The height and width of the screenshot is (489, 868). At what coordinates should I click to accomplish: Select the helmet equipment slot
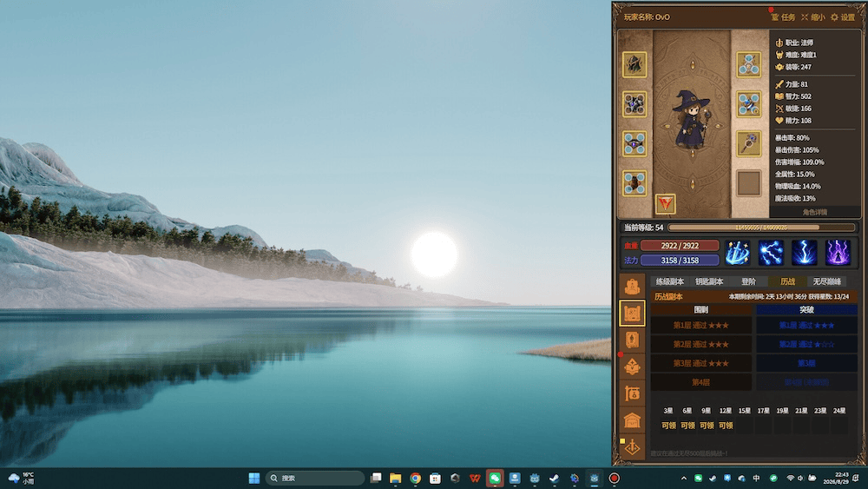(635, 65)
